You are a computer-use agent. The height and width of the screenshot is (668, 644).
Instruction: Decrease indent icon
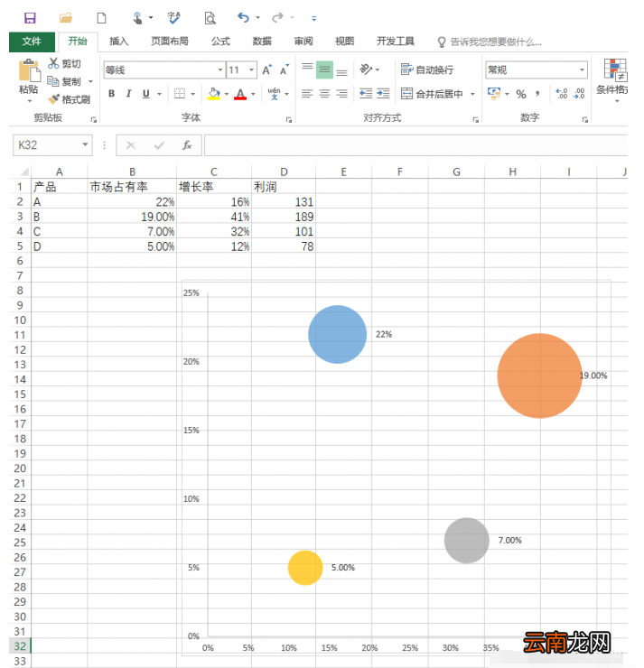(366, 94)
